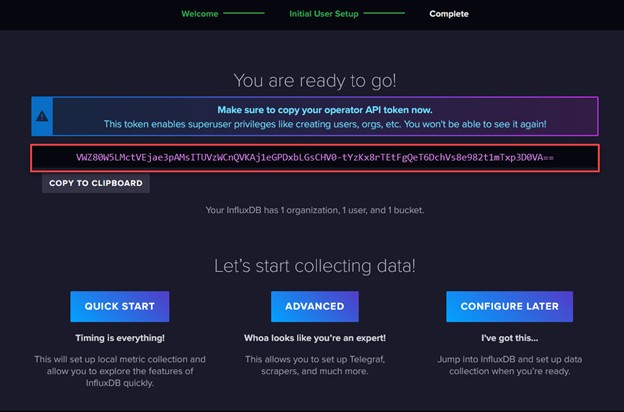Image resolution: width=624 pixels, height=412 pixels.
Task: Click the 'Let's start collecting data!' heading
Action: coord(315,266)
